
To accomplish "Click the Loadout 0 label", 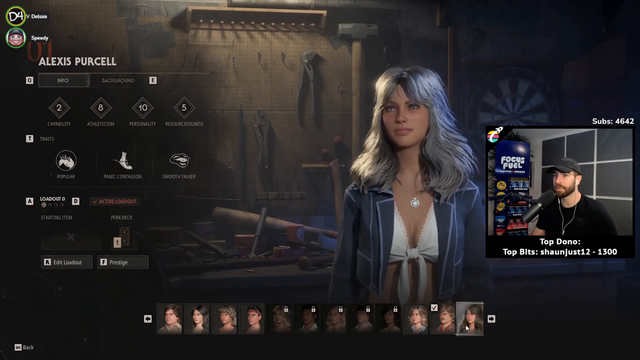I will tap(52, 199).
